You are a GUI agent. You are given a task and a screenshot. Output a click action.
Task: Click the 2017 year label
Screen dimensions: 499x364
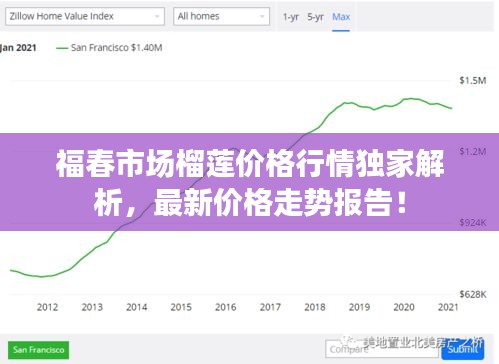tap(270, 307)
